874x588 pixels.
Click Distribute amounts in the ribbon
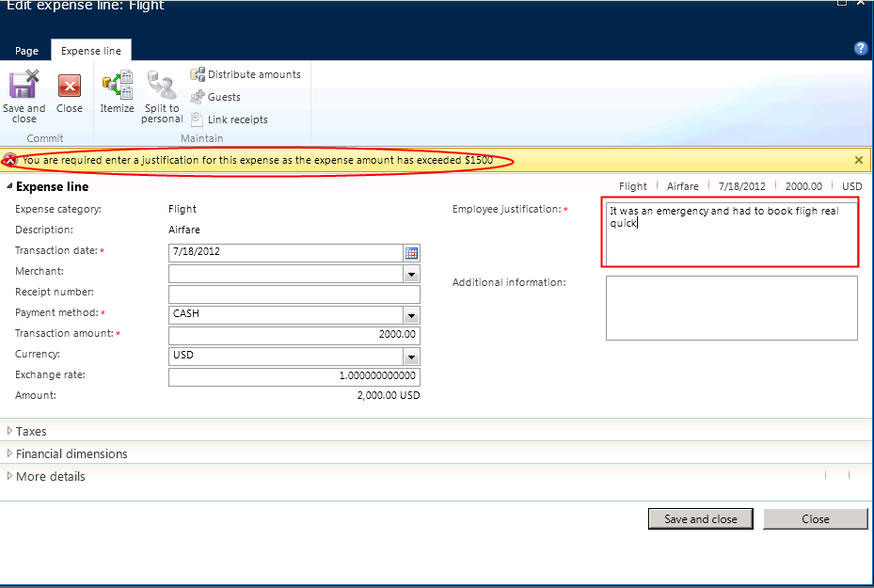[246, 74]
